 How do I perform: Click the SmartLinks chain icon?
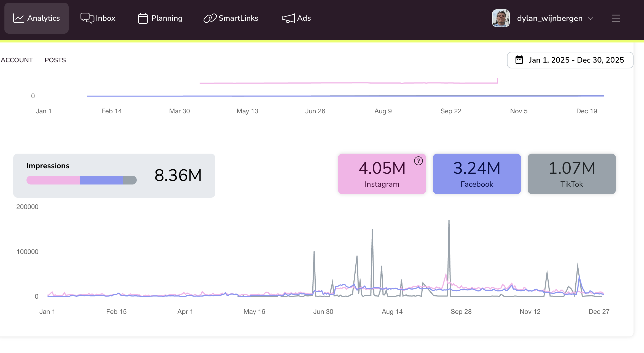[210, 18]
